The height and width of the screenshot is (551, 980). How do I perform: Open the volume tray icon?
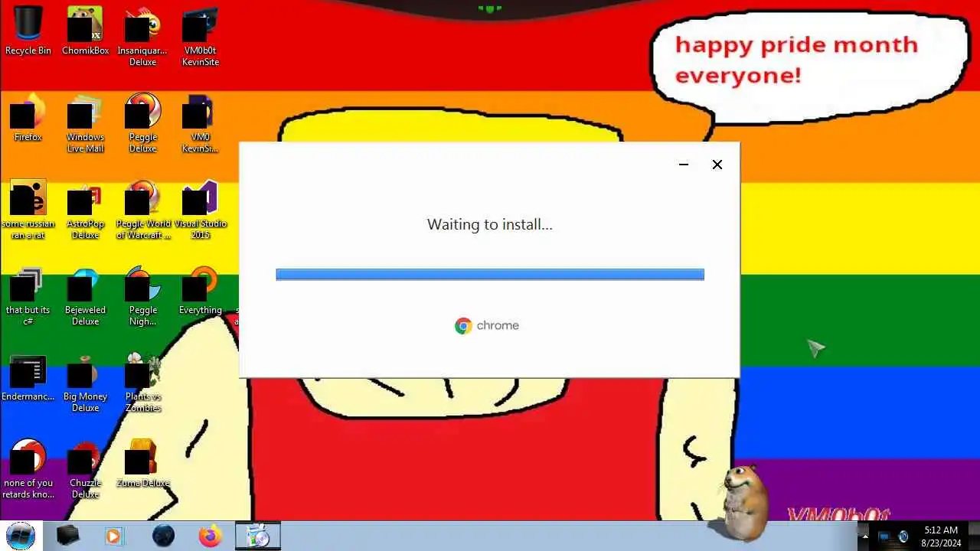[x=903, y=536]
